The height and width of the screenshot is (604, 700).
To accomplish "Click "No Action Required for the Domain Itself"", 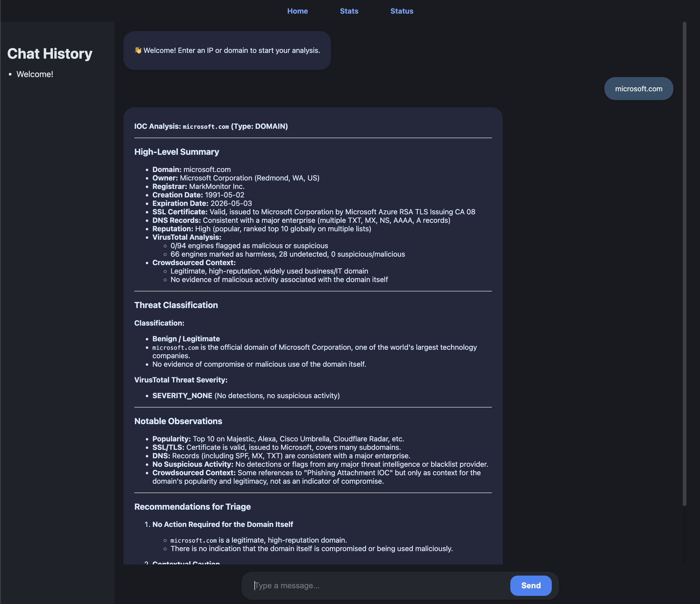I will (x=223, y=524).
